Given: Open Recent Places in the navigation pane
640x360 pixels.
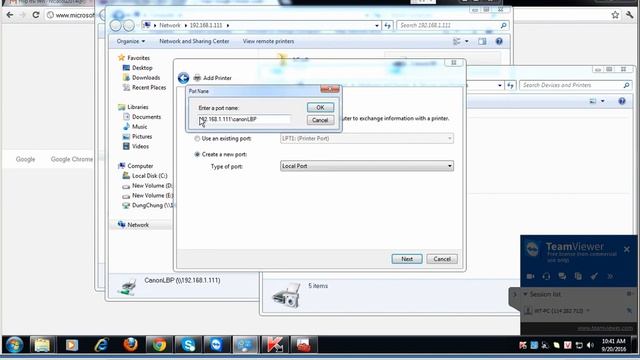Looking at the screenshot, I should pos(144,87).
